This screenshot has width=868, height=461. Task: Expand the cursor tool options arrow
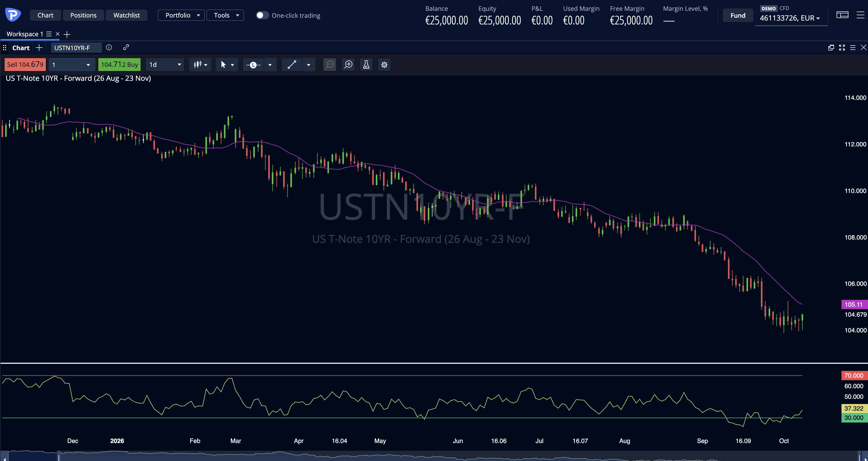coord(232,65)
